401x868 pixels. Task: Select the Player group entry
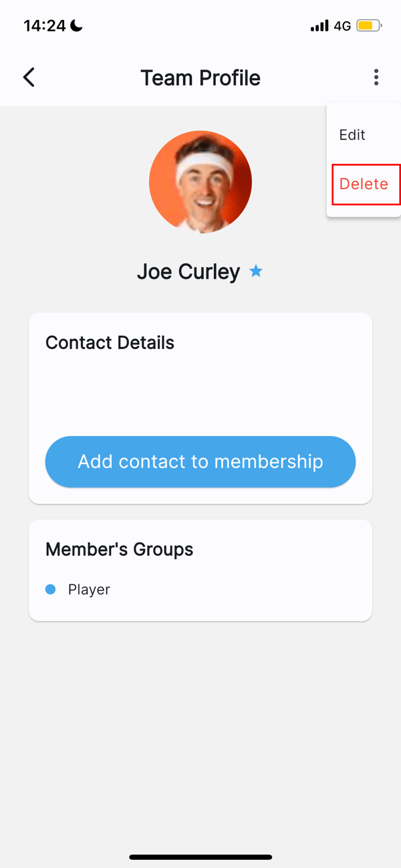[89, 589]
